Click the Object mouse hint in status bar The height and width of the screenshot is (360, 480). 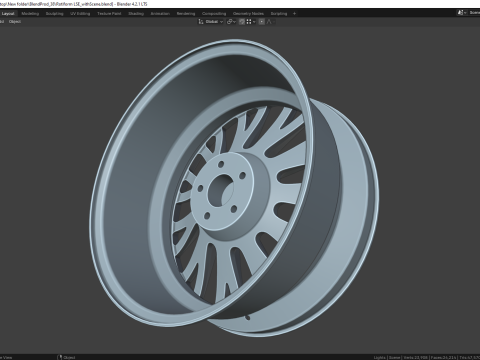[66, 357]
